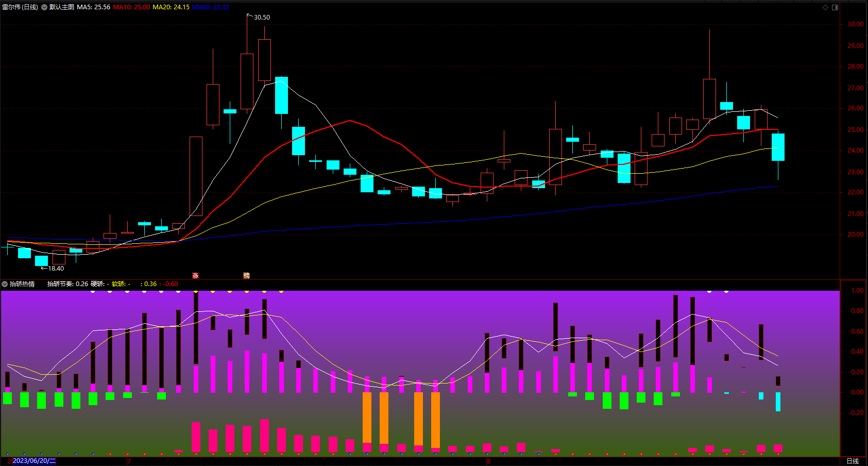Click the MA5: 25.56 label
The height and width of the screenshot is (466, 868).
click(93, 7)
